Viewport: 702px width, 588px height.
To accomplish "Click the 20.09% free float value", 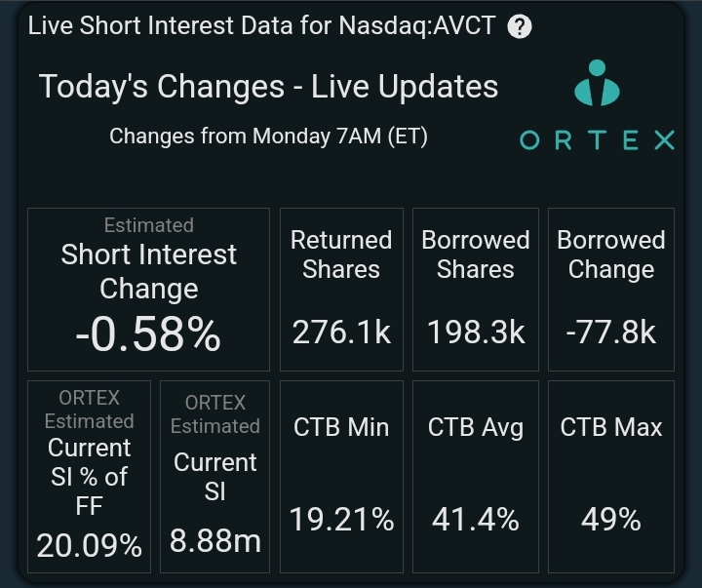I will [90, 546].
